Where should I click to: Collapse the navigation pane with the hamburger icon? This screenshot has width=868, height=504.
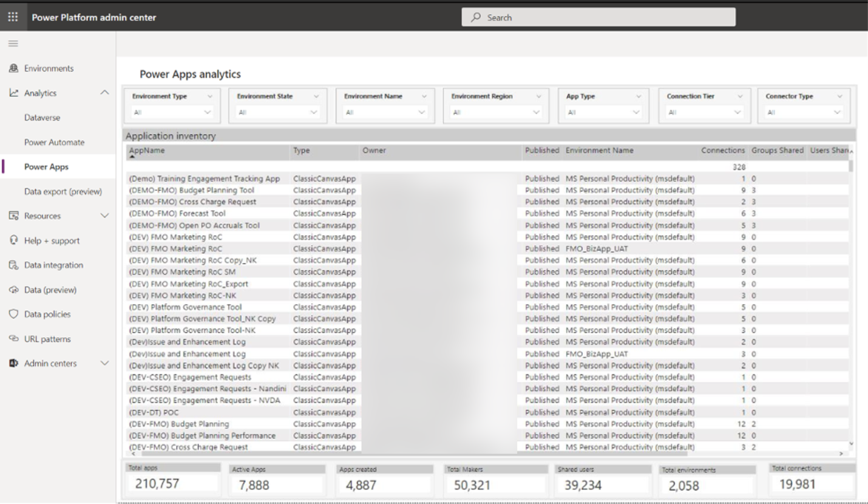click(12, 43)
